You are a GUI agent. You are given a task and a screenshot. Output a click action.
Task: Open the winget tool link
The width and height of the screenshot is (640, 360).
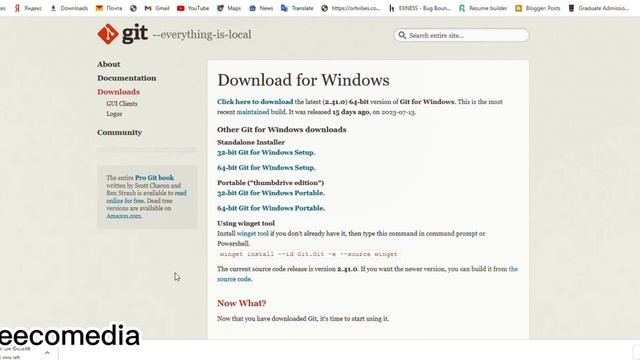(253, 233)
